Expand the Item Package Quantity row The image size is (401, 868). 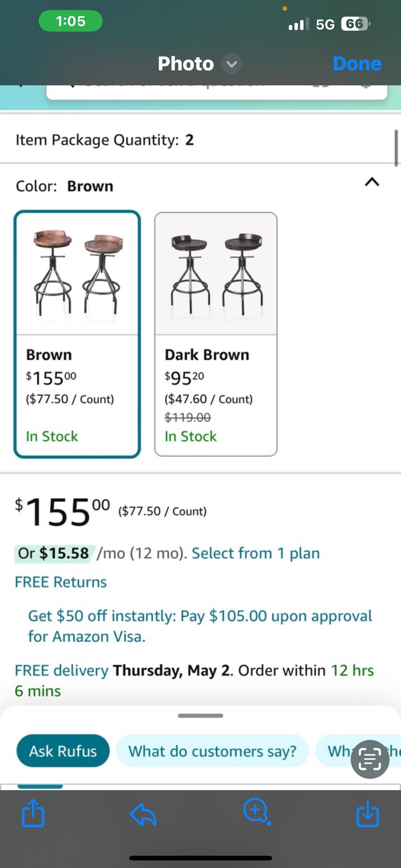pos(200,140)
